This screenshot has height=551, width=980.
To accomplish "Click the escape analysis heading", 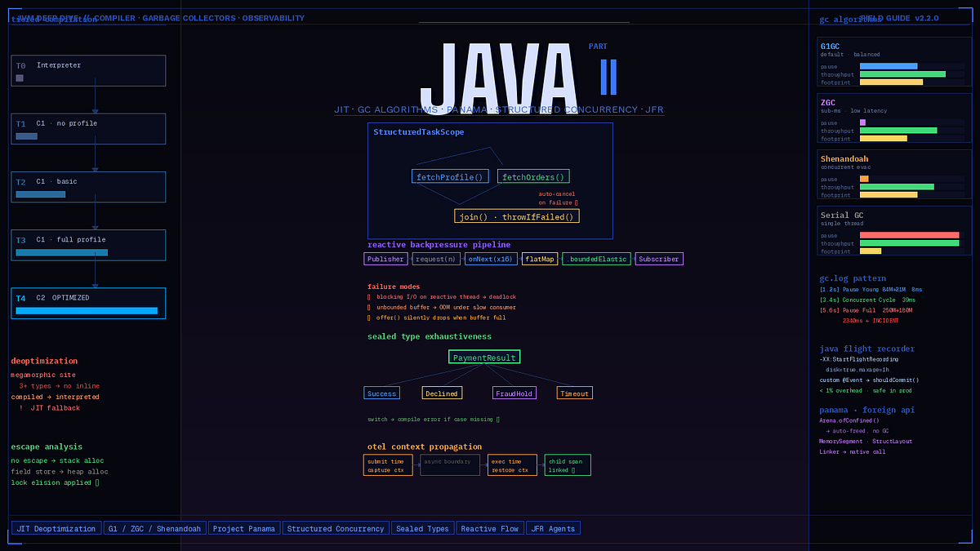I will click(47, 447).
